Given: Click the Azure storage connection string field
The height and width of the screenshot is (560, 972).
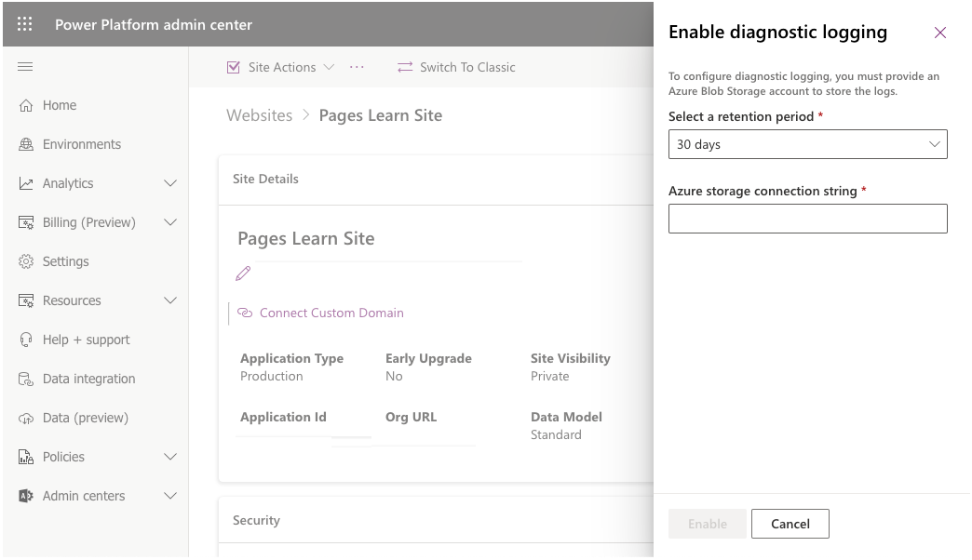Looking at the screenshot, I should [806, 219].
